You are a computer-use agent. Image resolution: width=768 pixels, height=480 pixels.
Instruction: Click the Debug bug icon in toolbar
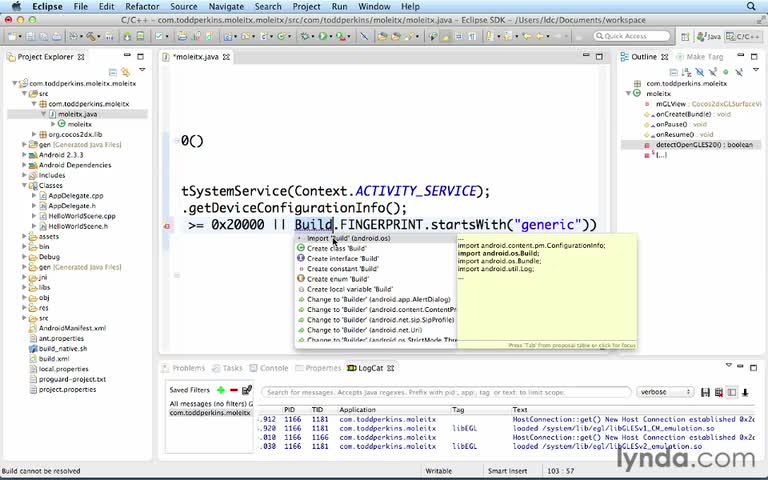click(x=305, y=36)
